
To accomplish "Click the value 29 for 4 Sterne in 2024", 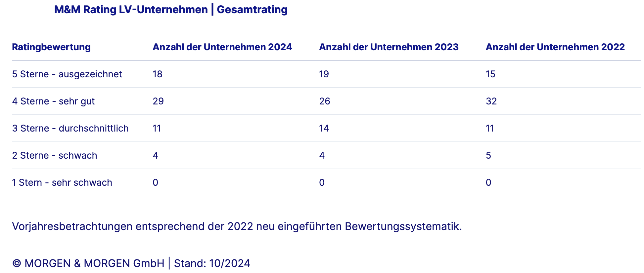I will click(x=158, y=101).
